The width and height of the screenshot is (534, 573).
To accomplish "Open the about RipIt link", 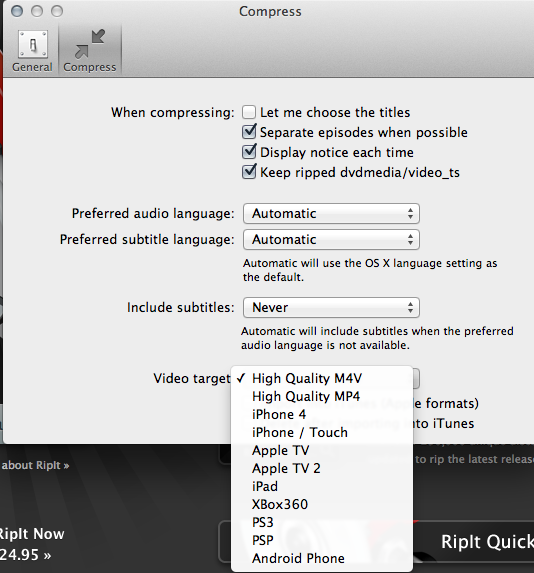I will (x=35, y=465).
